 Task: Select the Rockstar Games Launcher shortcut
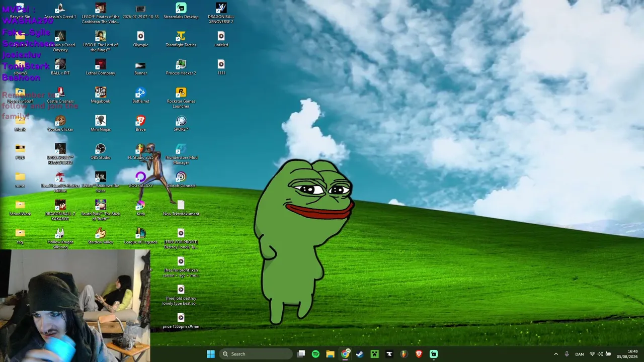181,98
